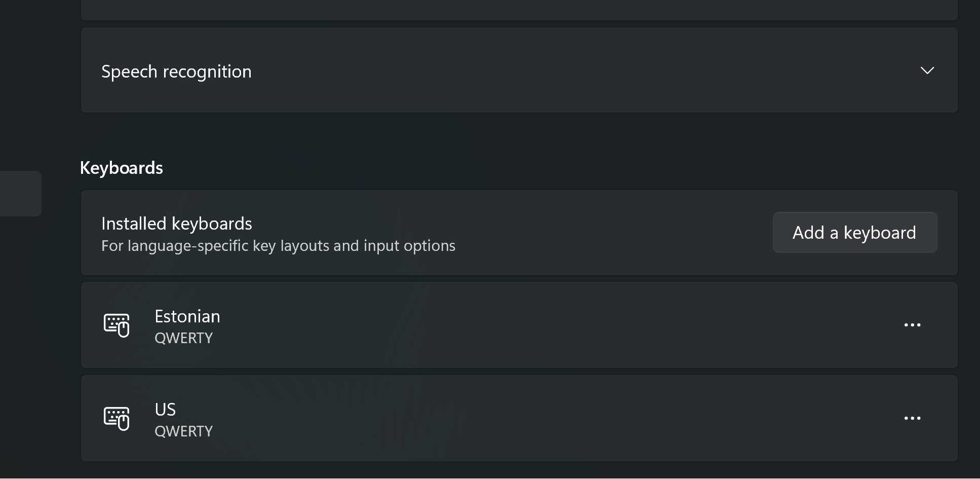Open the Speech recognition section label
This screenshot has height=479, width=980.
point(176,71)
